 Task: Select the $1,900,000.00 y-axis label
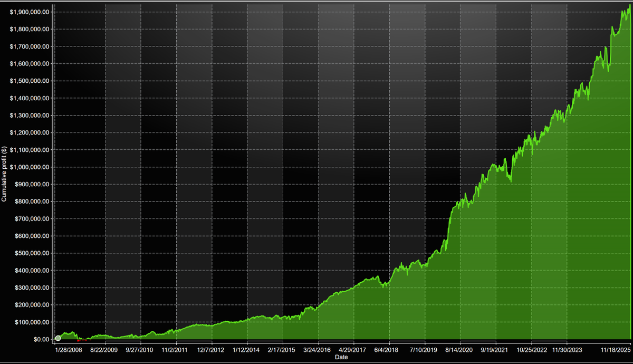pos(31,12)
